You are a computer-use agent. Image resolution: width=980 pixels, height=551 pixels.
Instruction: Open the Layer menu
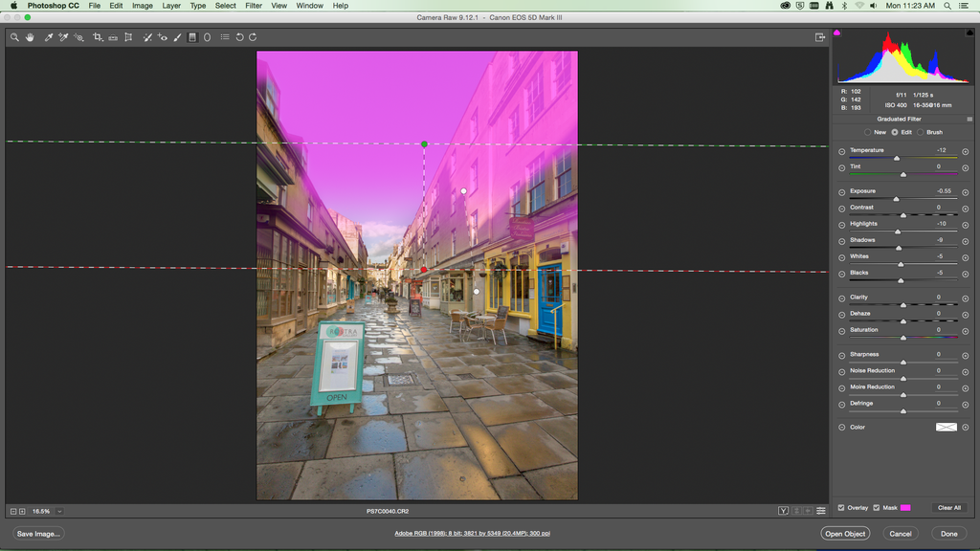171,6
